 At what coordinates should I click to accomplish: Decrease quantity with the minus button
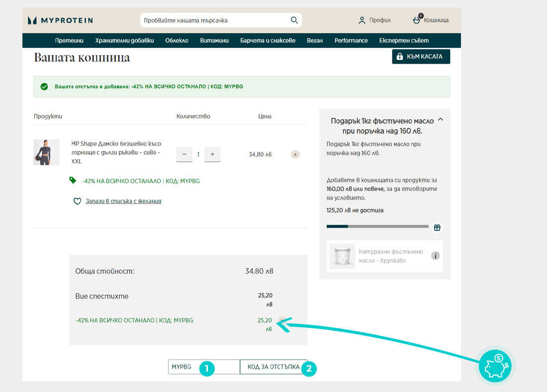(x=184, y=154)
